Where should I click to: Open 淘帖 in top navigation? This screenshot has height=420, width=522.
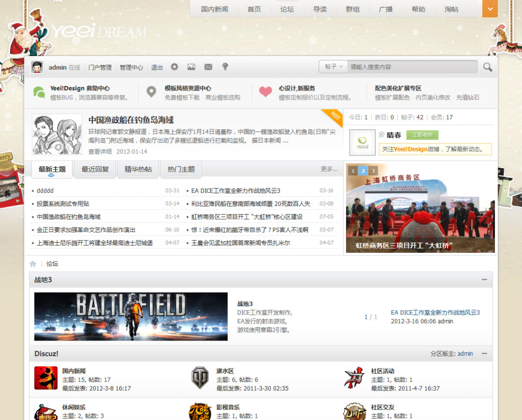(451, 9)
